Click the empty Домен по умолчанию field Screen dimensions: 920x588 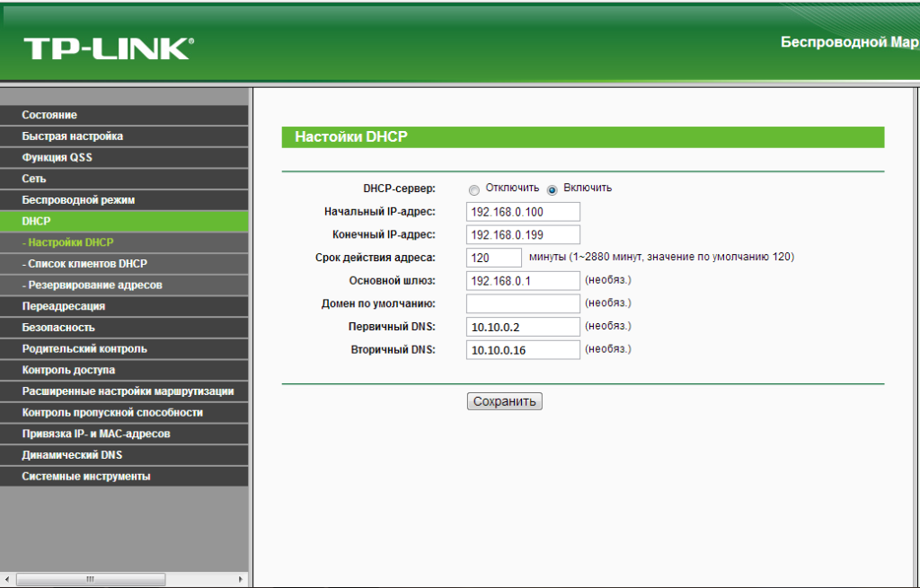click(523, 303)
